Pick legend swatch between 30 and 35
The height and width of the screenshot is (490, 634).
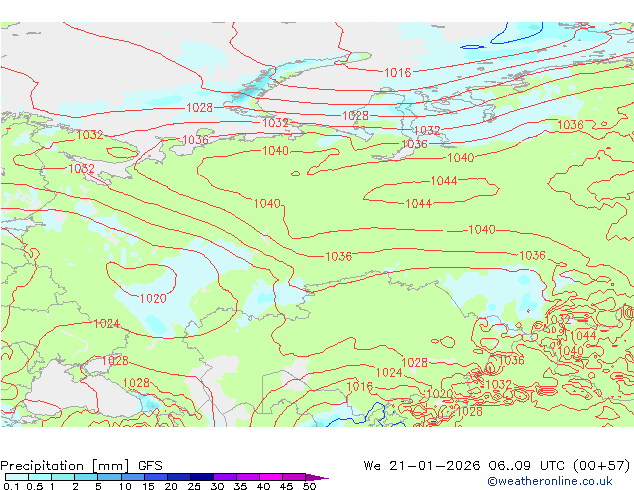coord(225,477)
